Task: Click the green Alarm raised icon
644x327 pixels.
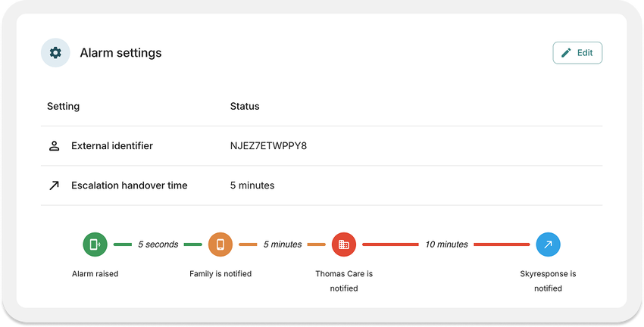Action: click(x=95, y=244)
